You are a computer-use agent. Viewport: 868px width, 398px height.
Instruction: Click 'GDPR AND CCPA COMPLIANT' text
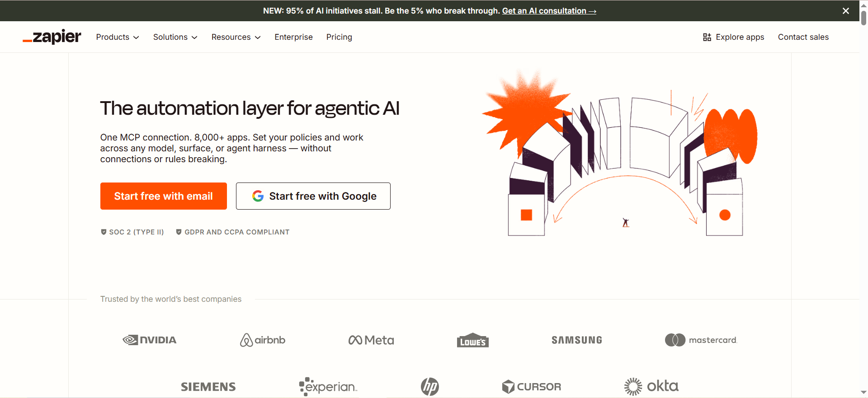[x=237, y=232]
